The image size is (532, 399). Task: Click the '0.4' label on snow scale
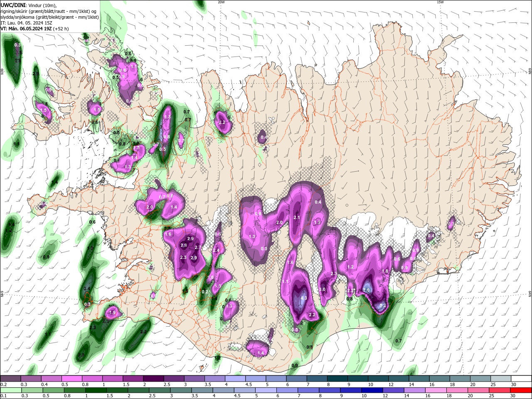(x=44, y=384)
